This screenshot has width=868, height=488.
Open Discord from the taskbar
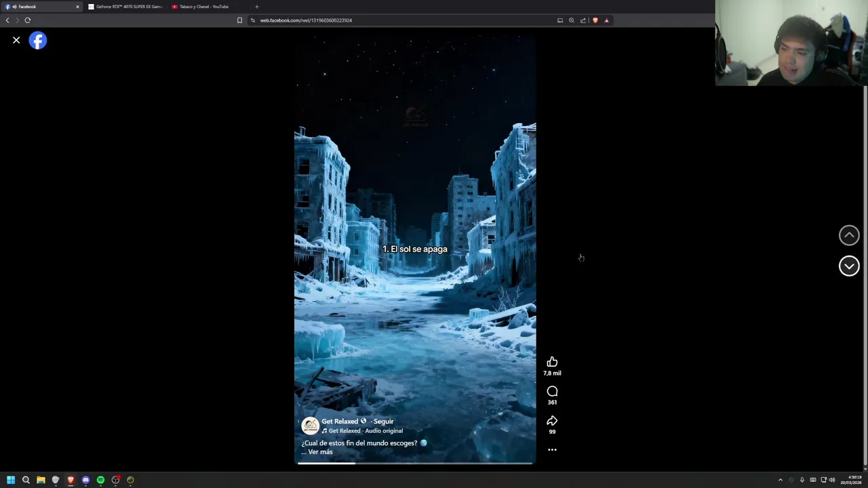[85, 480]
